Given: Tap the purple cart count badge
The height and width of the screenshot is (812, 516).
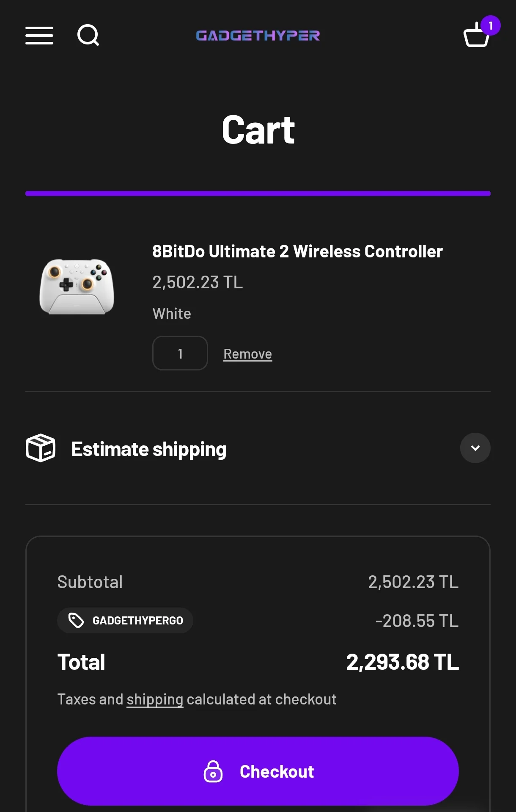Looking at the screenshot, I should (491, 26).
